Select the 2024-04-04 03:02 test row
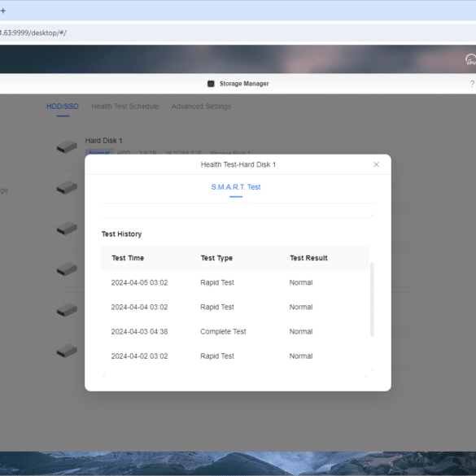This screenshot has height=476, width=476. 235,308
